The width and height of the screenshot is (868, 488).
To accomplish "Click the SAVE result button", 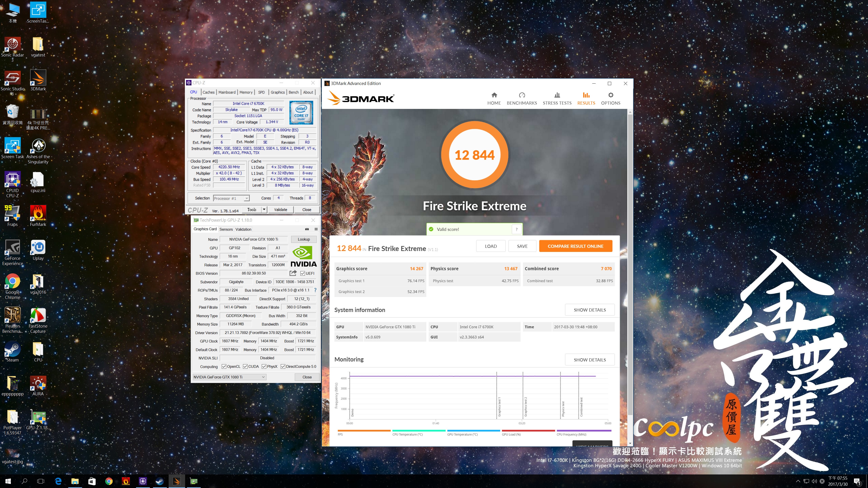I will 522,246.
